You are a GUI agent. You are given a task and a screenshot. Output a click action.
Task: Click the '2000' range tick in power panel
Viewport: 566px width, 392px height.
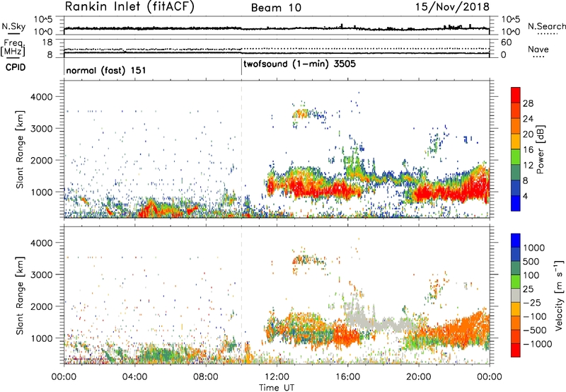tap(41, 160)
